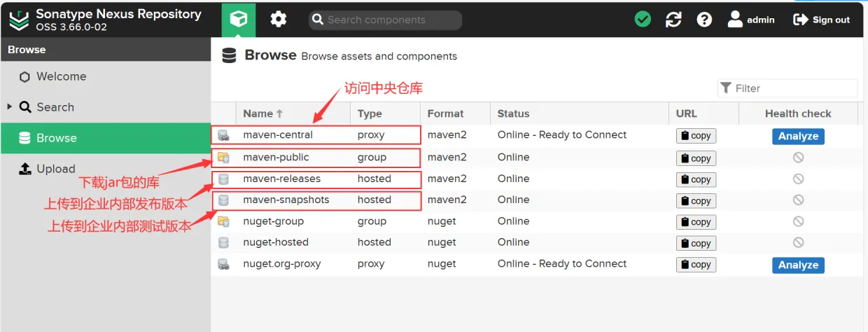Open the nuget-hosted repository row
This screenshot has height=332, width=868.
[x=536, y=243]
